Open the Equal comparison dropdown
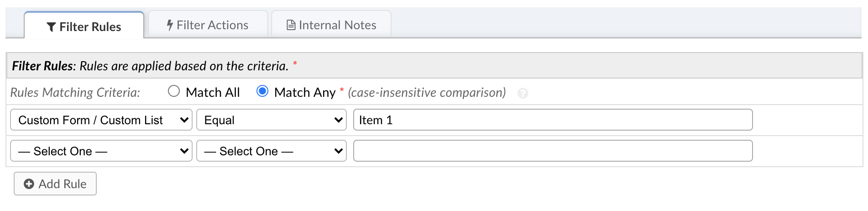Viewport: 868px width, 211px height. point(271,120)
